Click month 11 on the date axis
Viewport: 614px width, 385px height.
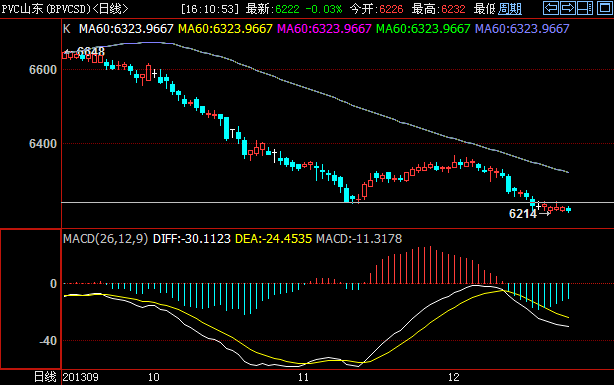(x=303, y=377)
